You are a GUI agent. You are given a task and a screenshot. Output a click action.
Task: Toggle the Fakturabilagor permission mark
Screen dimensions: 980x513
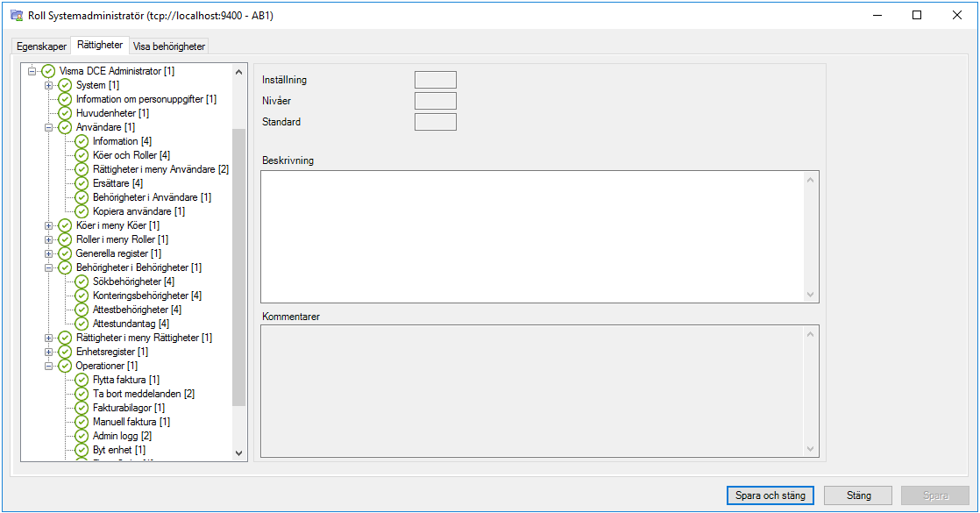pos(80,407)
